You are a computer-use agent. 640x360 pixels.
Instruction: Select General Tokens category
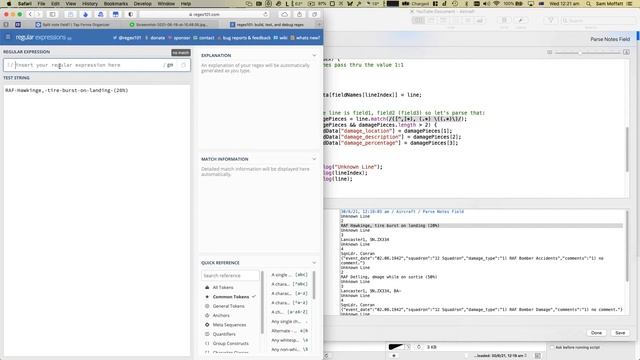point(224,306)
